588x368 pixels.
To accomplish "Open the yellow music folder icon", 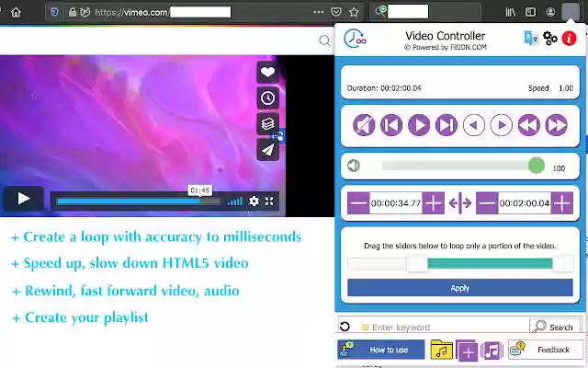I will coord(441,350).
